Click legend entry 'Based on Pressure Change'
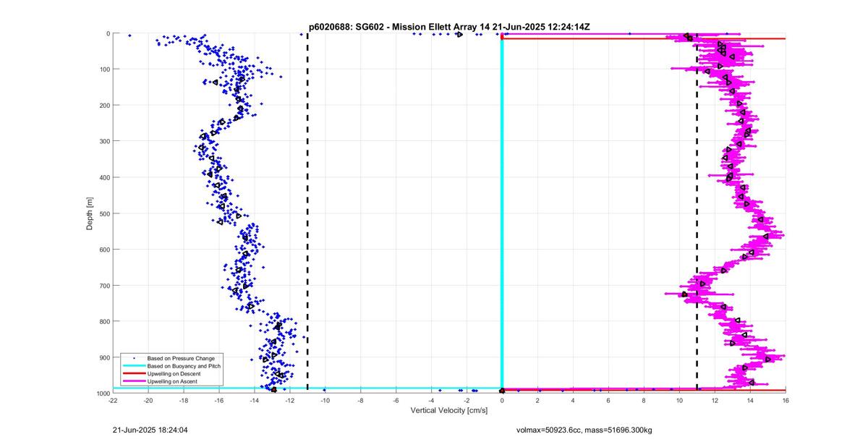 181,358
